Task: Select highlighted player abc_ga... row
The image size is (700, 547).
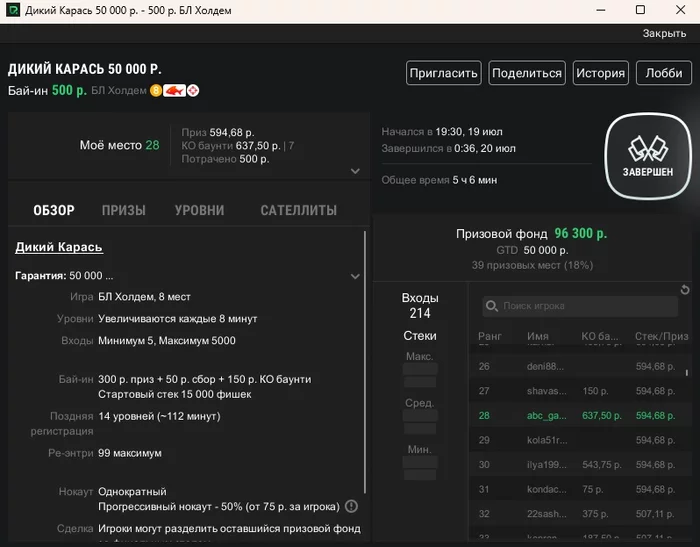Action: [578, 416]
